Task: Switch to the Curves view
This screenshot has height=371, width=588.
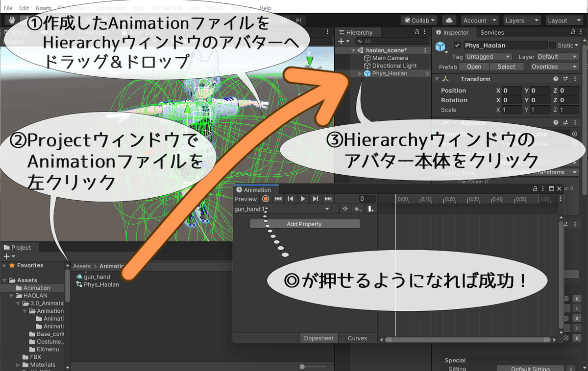Action: click(x=357, y=338)
